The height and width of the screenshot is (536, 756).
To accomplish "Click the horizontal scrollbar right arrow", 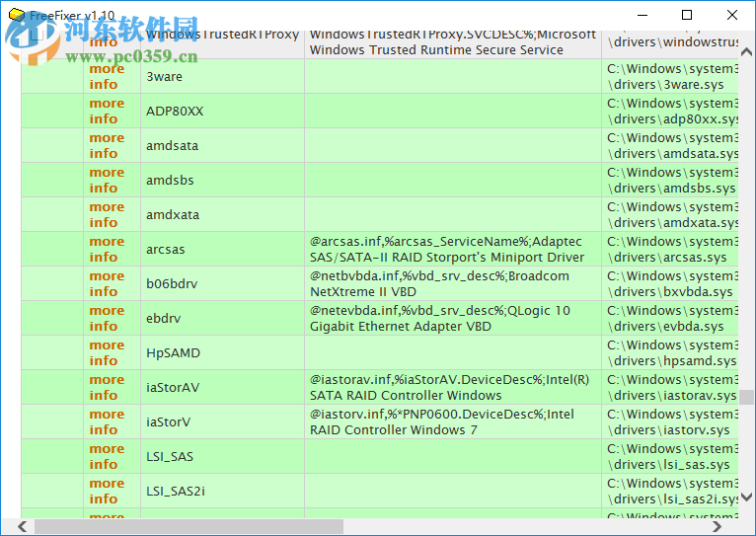I will point(717,526).
